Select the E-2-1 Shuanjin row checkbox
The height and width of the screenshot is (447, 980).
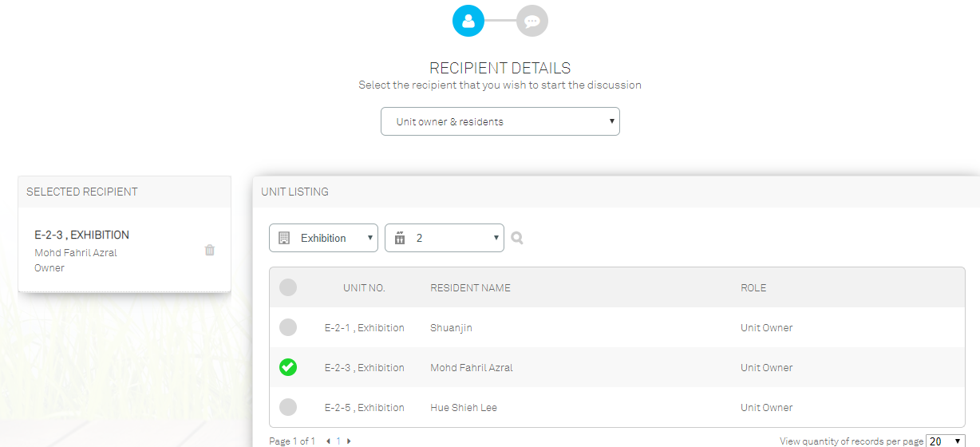coord(288,327)
